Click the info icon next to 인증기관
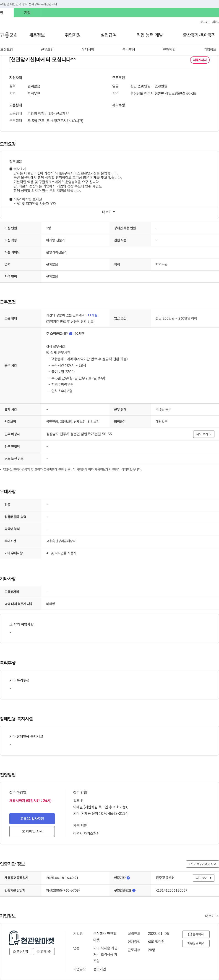 point(128,878)
